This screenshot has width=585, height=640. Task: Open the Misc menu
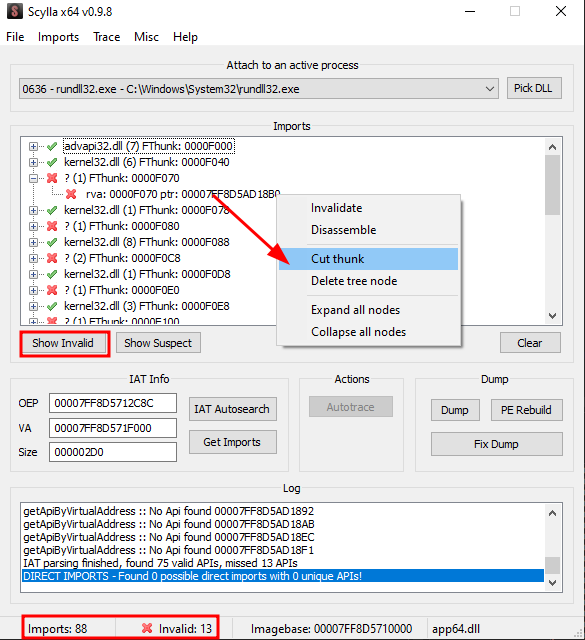(146, 37)
